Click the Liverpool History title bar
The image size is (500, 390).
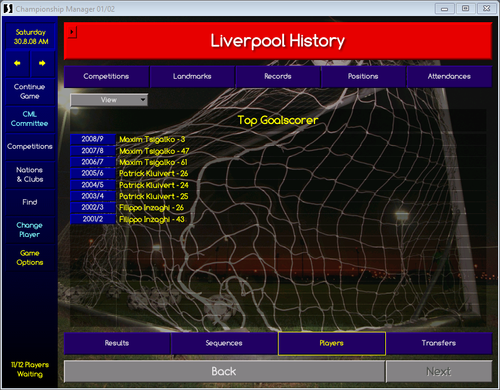(278, 41)
